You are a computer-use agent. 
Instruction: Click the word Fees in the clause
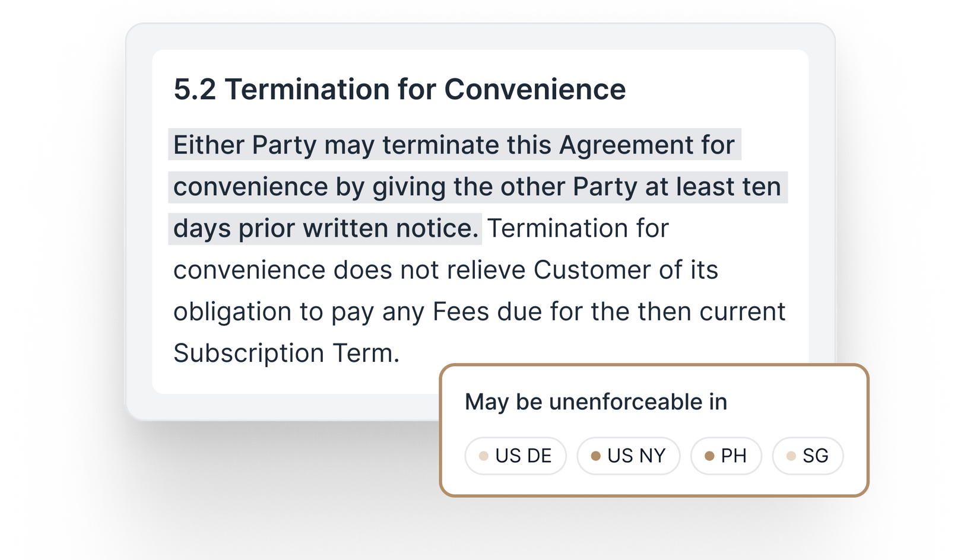(460, 312)
